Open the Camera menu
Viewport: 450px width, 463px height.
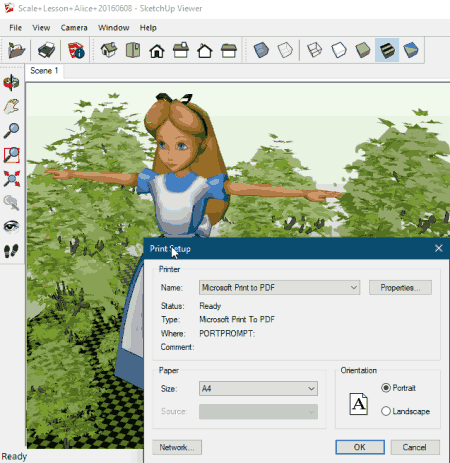pos(74,28)
